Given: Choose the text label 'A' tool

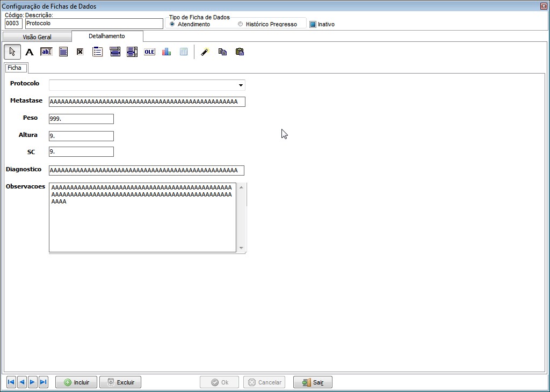Looking at the screenshot, I should coord(30,52).
